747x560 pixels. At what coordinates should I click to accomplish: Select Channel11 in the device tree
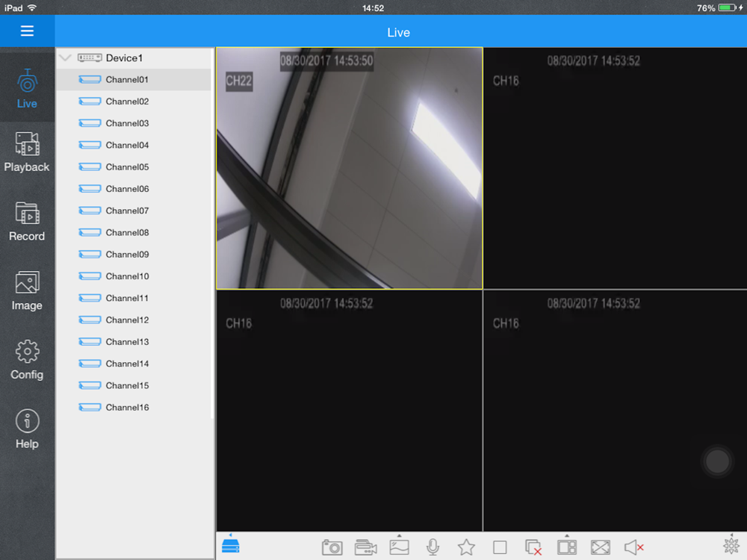point(134,298)
